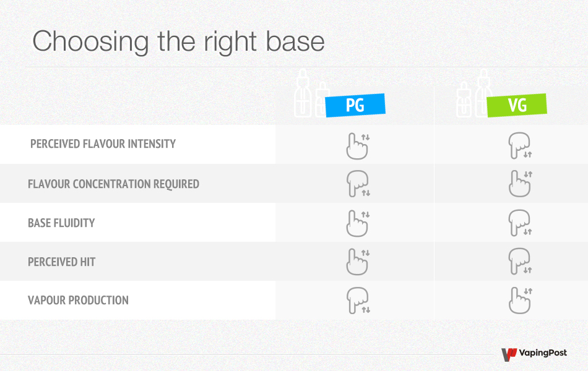Select the Base Fluidity row label
Viewport: 588px width, 371px height.
(x=61, y=223)
